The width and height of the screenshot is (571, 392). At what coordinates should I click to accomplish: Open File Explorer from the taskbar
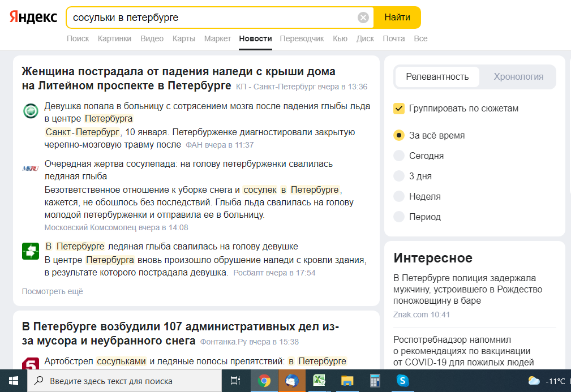click(x=347, y=381)
